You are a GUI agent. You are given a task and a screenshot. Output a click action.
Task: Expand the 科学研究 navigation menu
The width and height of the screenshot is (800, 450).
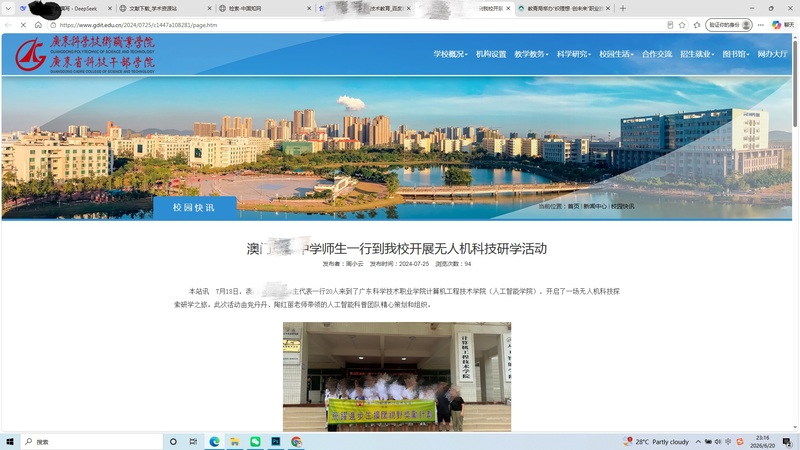click(x=573, y=54)
